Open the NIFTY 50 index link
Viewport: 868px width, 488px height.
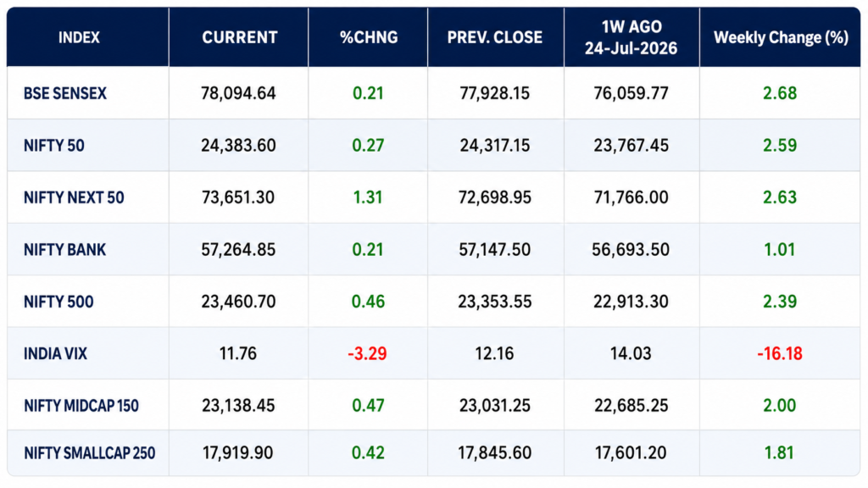click(53, 146)
